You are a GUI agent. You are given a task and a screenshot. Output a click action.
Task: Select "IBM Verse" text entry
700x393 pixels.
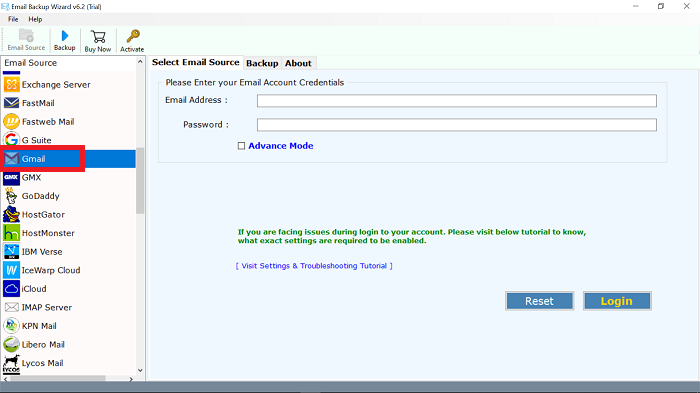coord(42,252)
